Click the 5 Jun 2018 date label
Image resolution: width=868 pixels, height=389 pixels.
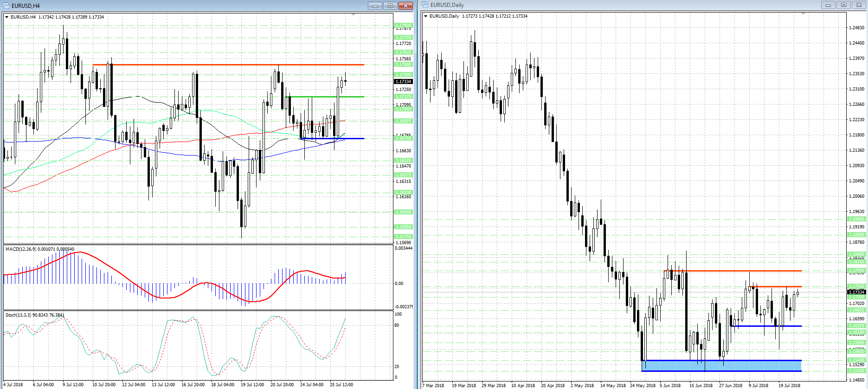point(670,386)
